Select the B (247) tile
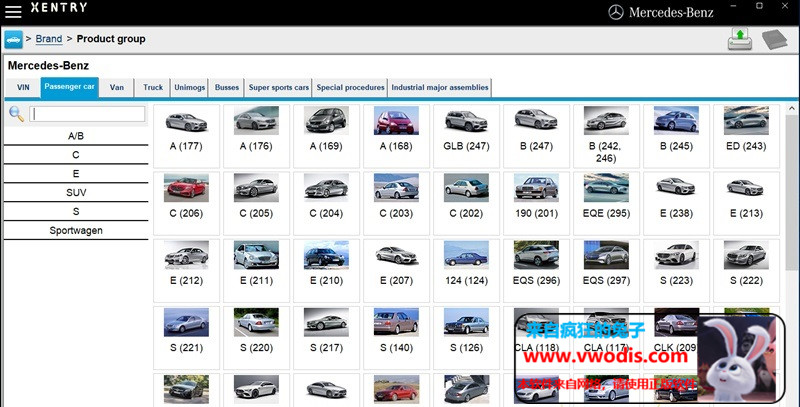The width and height of the screenshot is (800, 407). click(536, 136)
